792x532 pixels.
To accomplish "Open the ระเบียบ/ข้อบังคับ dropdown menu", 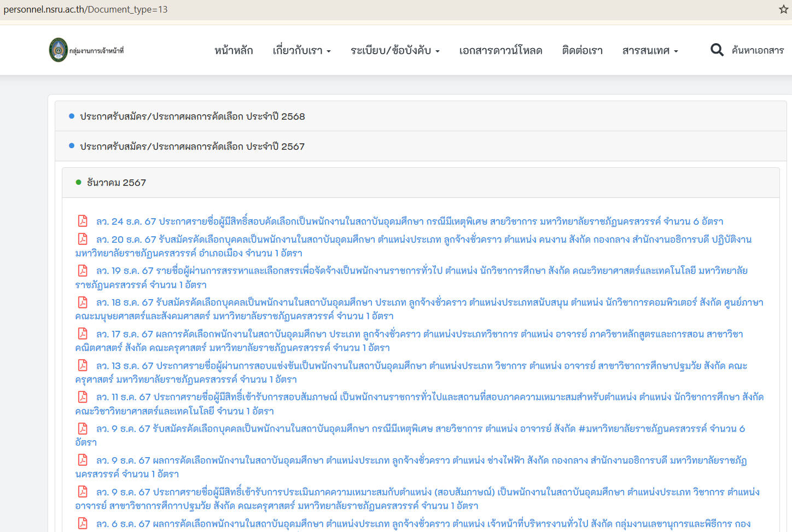I will point(395,50).
